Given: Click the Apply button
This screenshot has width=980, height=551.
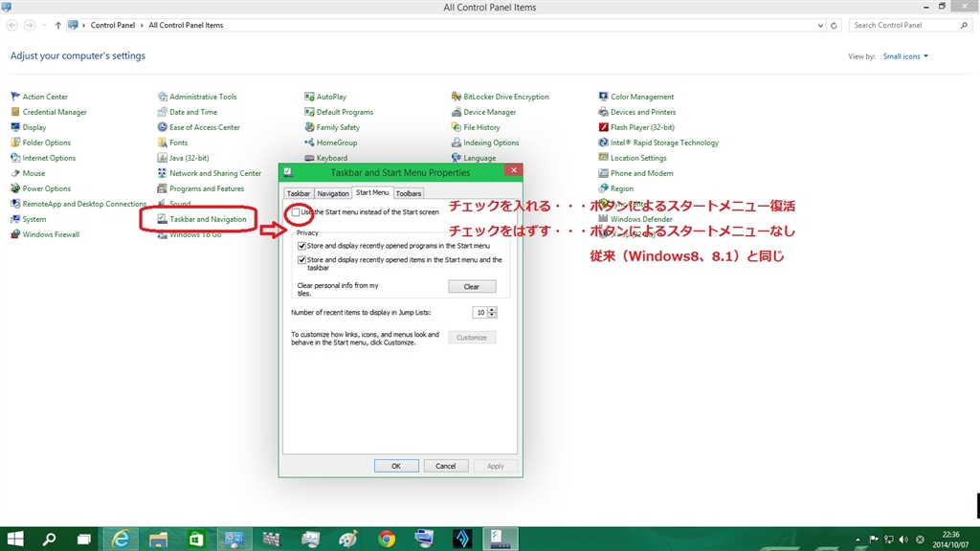Looking at the screenshot, I should point(495,466).
